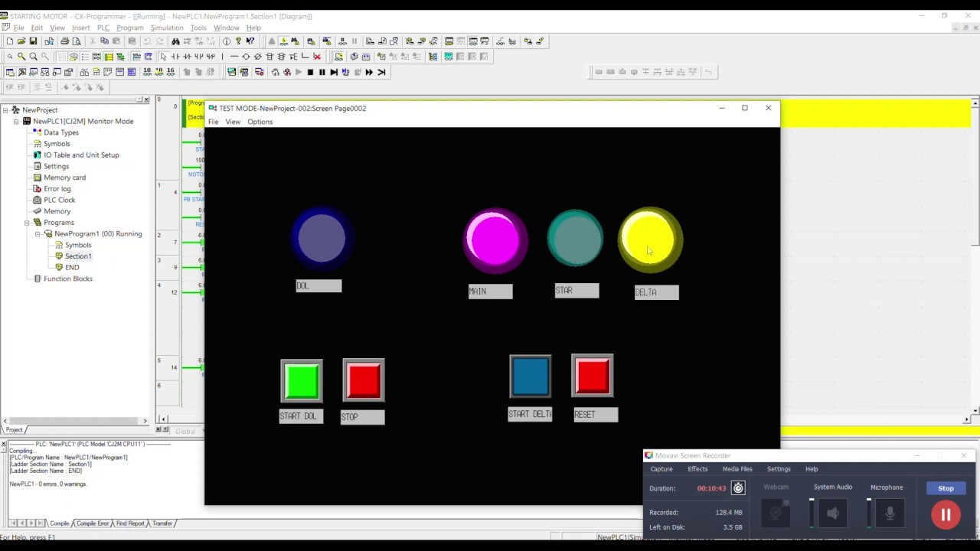
Task: Click the yellow DELTA indicator lamp
Action: point(649,240)
